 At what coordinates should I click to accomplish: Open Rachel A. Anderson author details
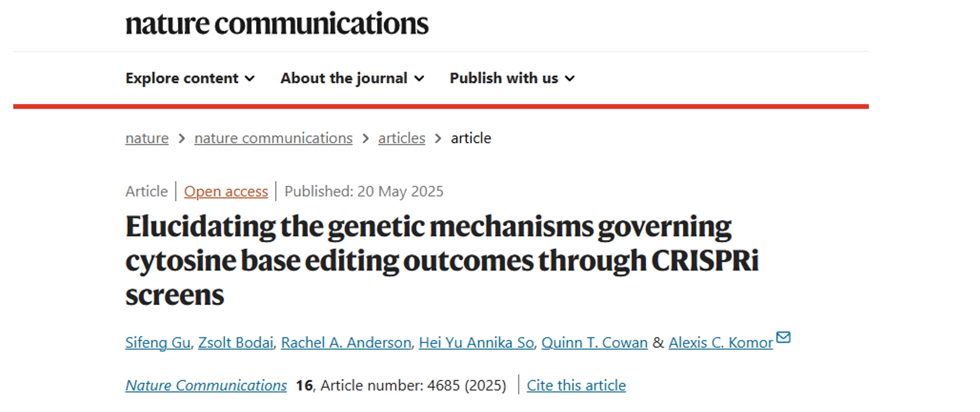[x=346, y=342]
